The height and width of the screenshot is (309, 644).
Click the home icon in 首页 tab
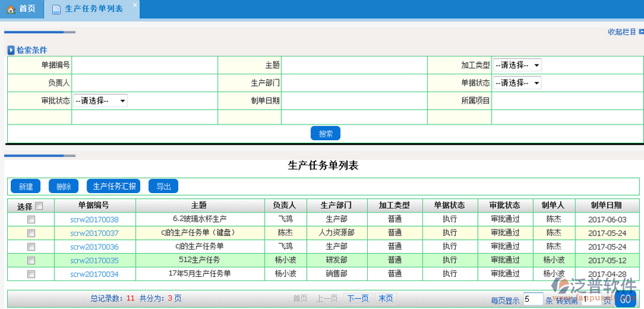10,9
